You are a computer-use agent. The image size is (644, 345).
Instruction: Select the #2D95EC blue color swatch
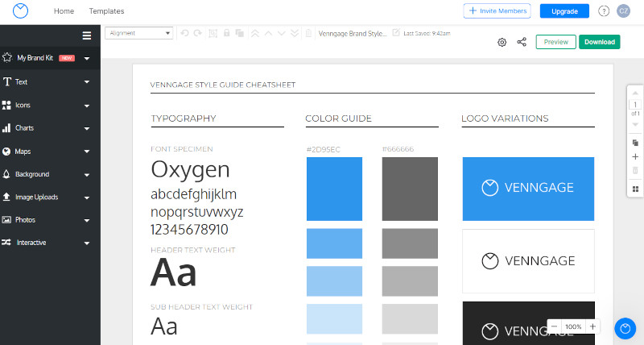coord(334,189)
